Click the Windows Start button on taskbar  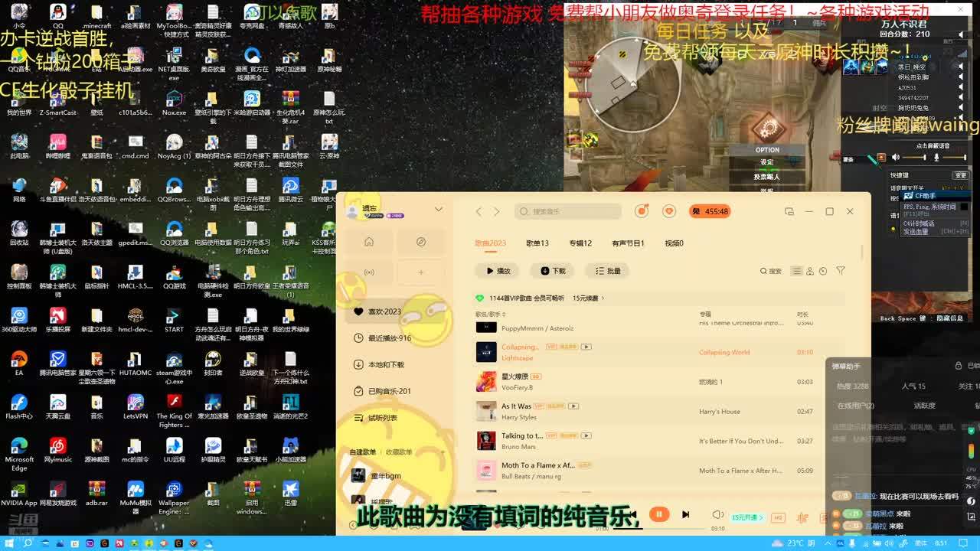pyautogui.click(x=9, y=543)
